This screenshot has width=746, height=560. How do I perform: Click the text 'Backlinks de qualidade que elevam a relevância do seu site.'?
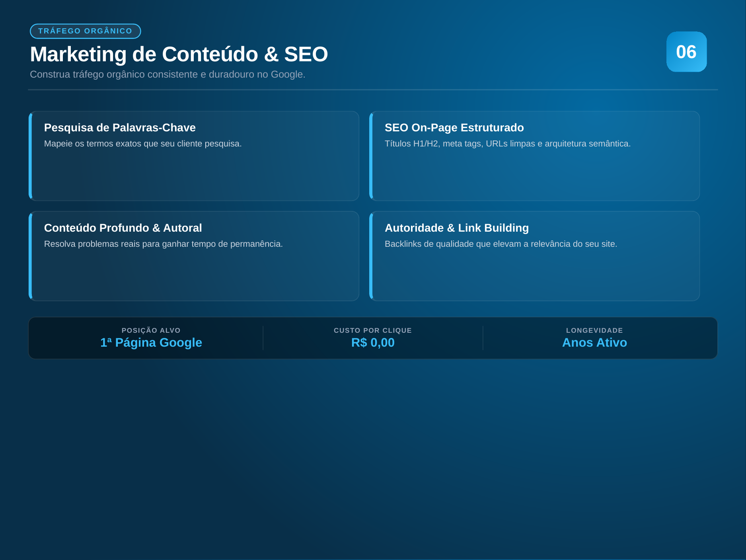click(501, 244)
